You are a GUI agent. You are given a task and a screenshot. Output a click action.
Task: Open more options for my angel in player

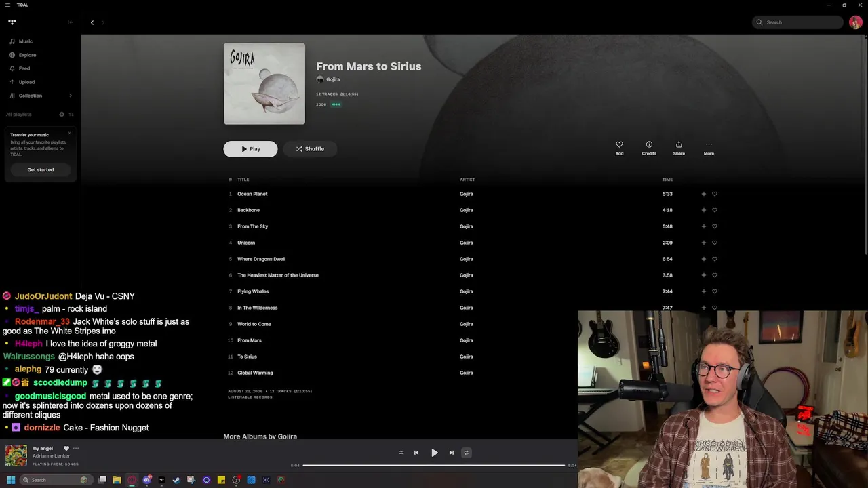(x=76, y=448)
